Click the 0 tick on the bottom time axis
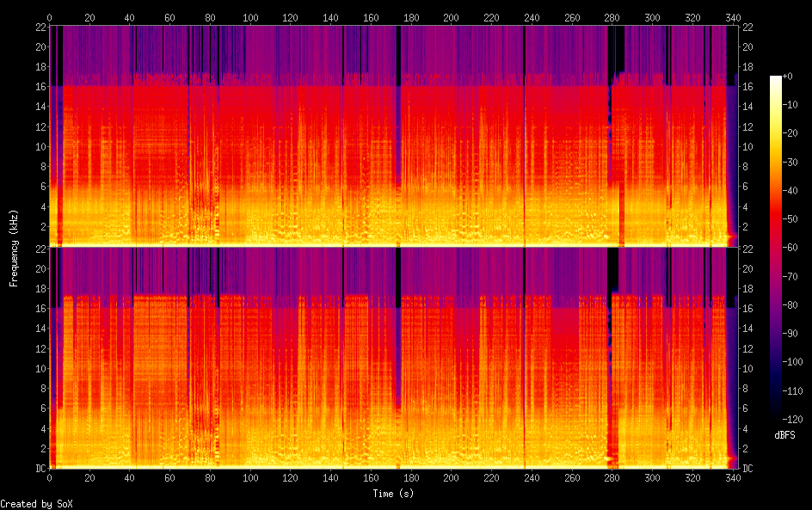This screenshot has width=812, height=510. coord(50,479)
